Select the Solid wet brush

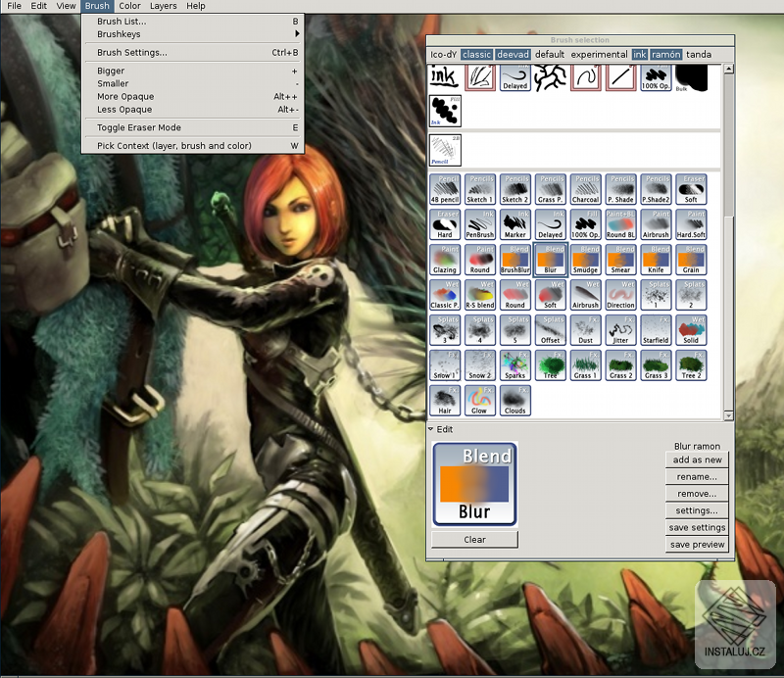click(691, 330)
